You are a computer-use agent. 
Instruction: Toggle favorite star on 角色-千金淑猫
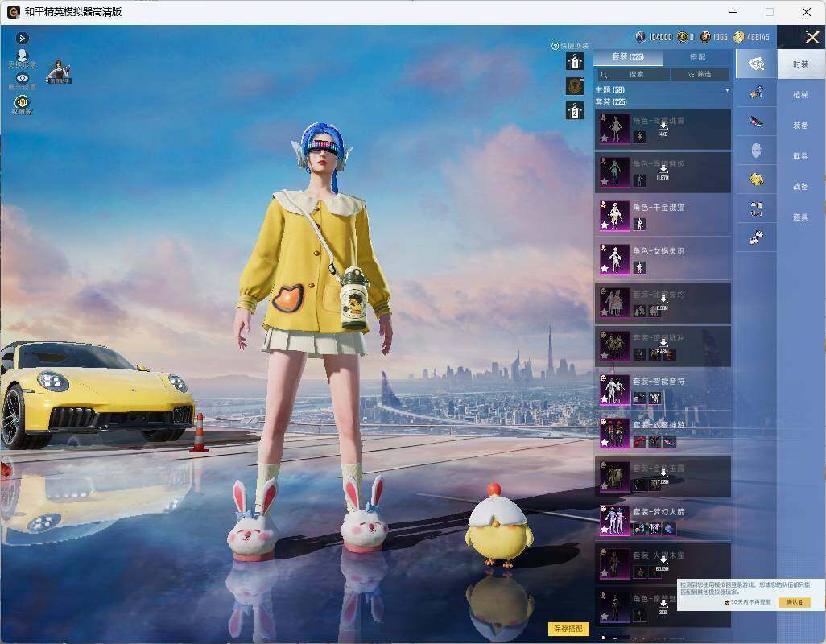pos(605,225)
